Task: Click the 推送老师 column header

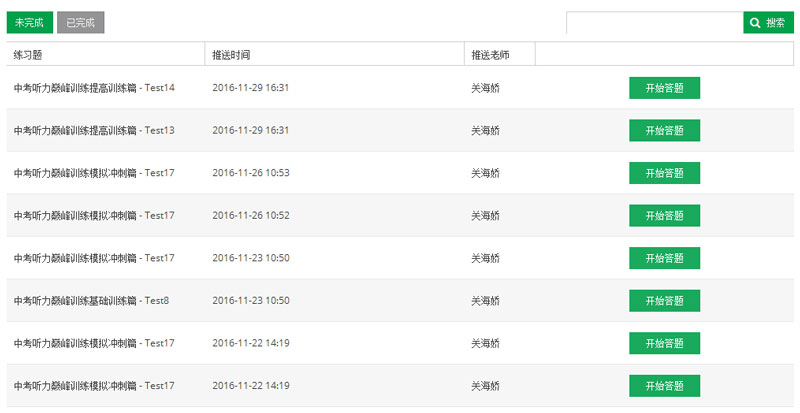Action: pos(490,54)
